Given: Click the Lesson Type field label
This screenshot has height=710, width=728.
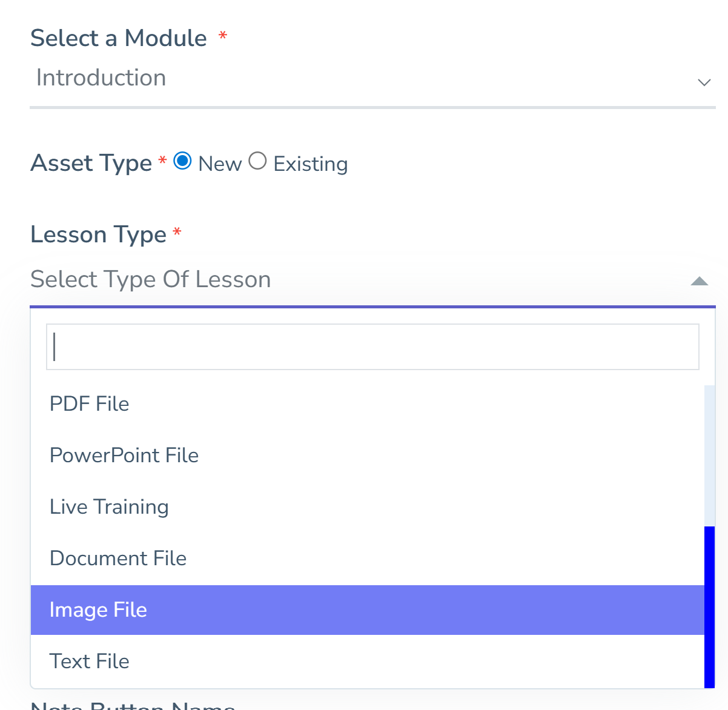Looking at the screenshot, I should click(x=98, y=234).
